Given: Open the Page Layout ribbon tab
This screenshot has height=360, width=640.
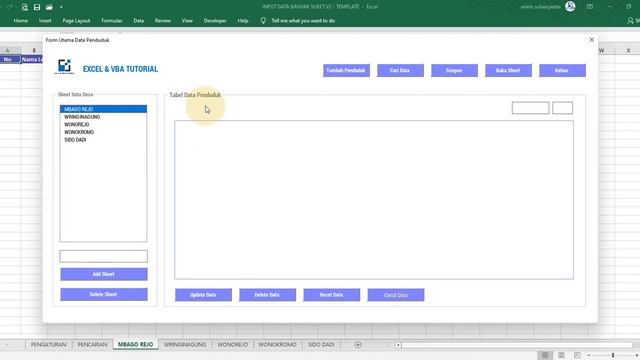Looking at the screenshot, I should (76, 20).
